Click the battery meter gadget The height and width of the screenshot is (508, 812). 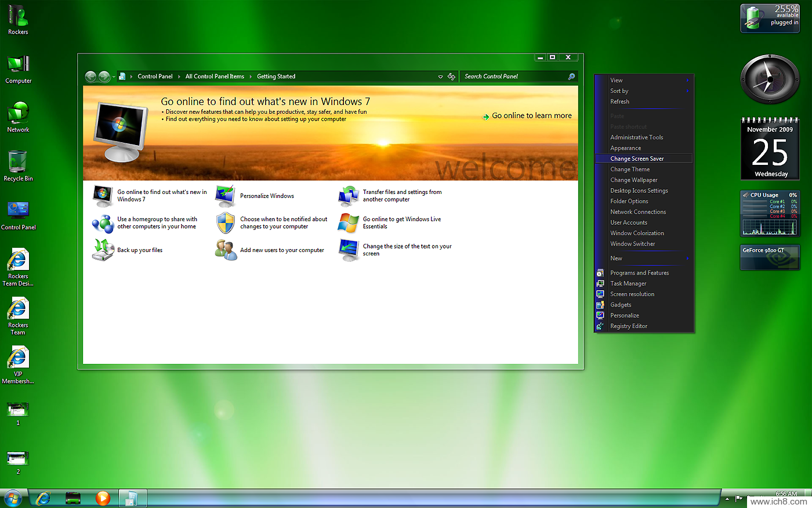(x=770, y=18)
